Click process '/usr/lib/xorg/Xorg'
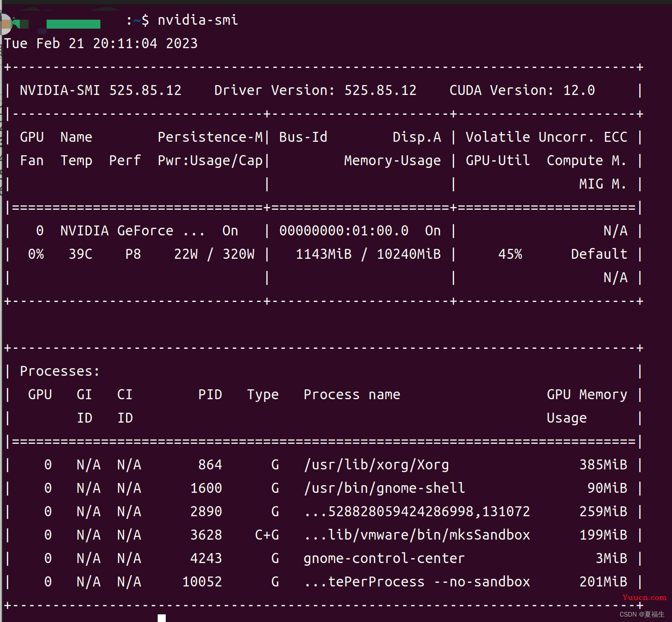Screen dimensions: 672x622 coord(376,464)
